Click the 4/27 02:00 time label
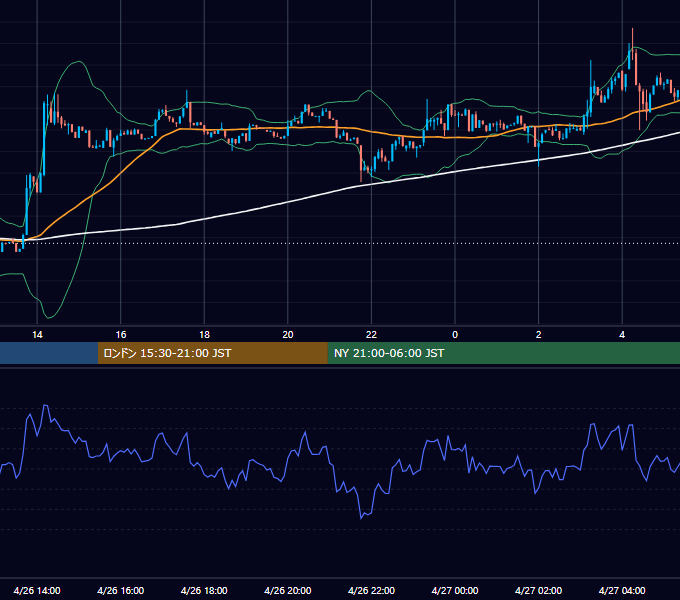This screenshot has width=680, height=600. pos(538,590)
